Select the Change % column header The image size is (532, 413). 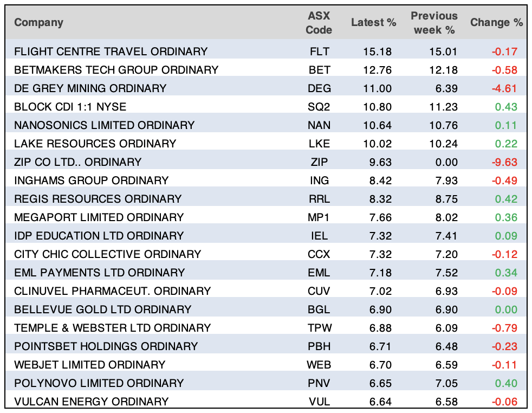coord(496,23)
